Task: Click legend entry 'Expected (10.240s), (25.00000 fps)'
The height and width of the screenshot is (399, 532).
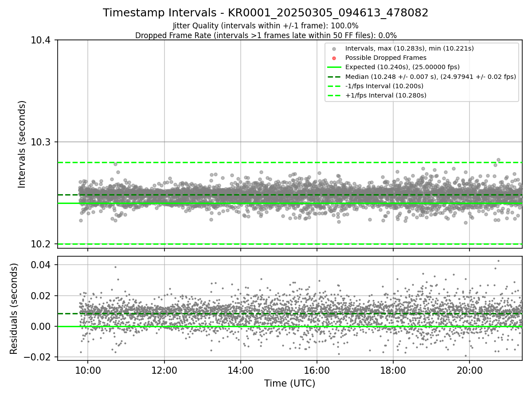Action: (x=402, y=67)
